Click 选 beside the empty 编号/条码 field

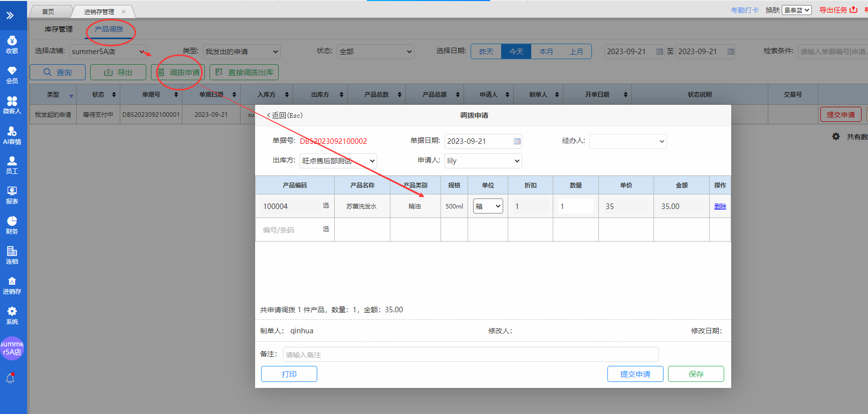click(x=326, y=229)
